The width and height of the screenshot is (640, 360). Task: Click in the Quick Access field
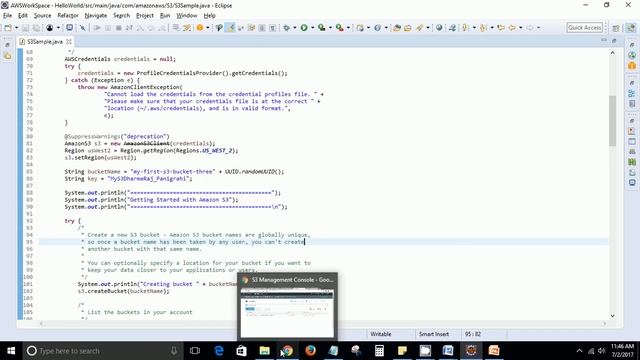click(x=584, y=27)
